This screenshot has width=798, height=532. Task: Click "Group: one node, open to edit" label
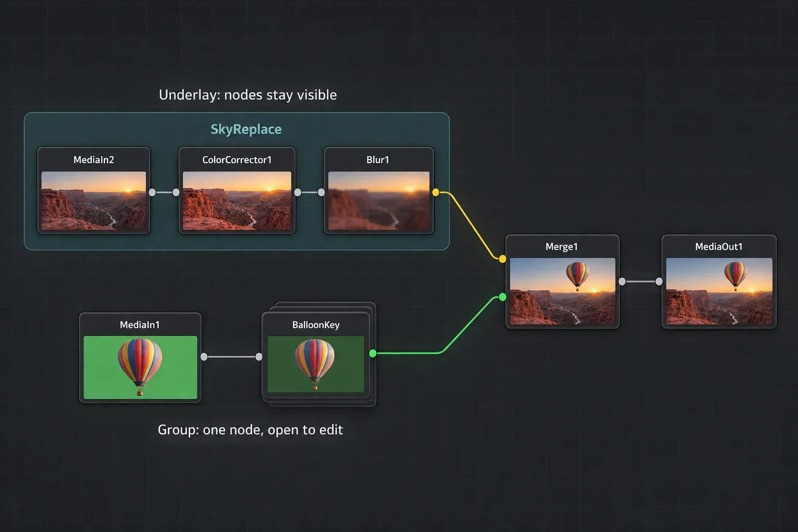tap(250, 430)
